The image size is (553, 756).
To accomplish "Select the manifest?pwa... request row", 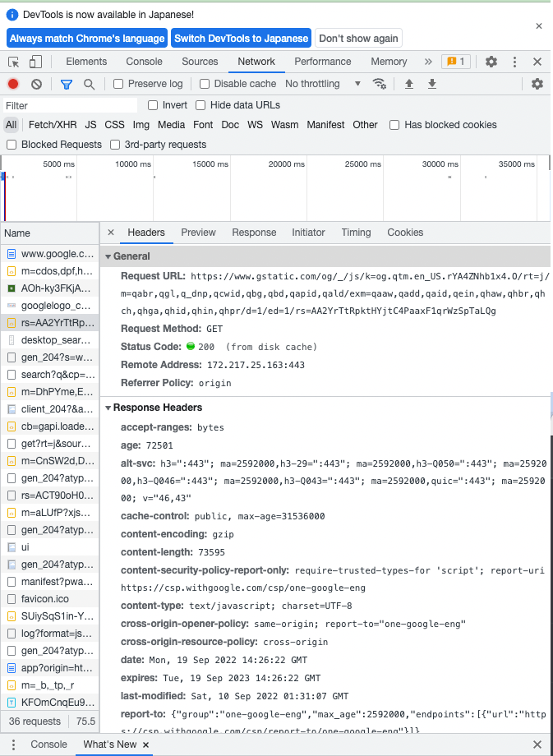I will (x=49, y=582).
